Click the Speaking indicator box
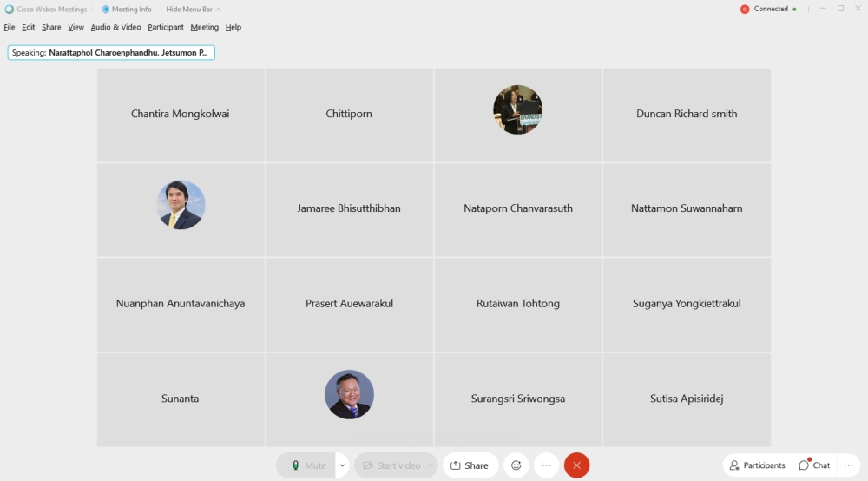The width and height of the screenshot is (868, 481). (111, 53)
